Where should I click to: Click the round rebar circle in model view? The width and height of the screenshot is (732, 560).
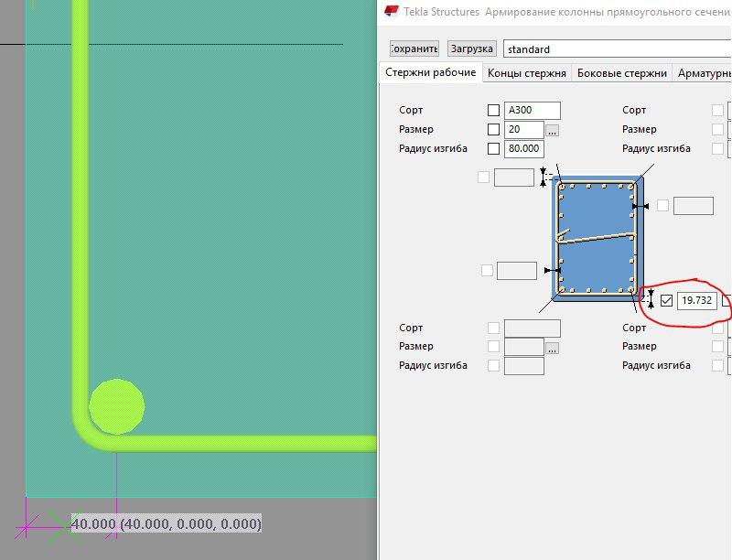(117, 405)
